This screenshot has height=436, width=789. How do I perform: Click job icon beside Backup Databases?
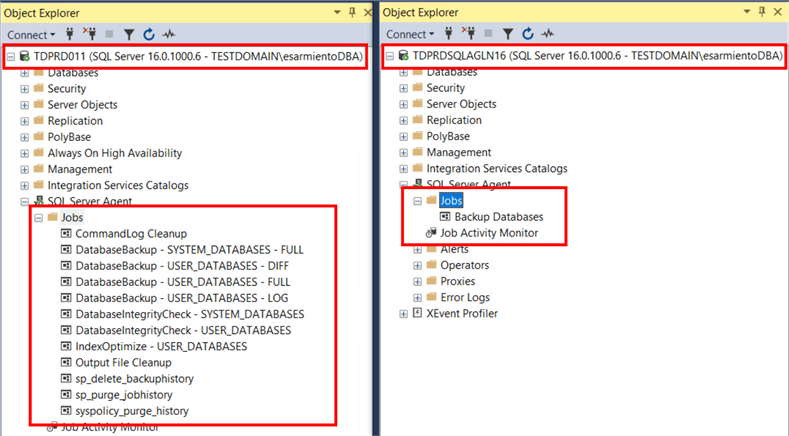[x=445, y=216]
